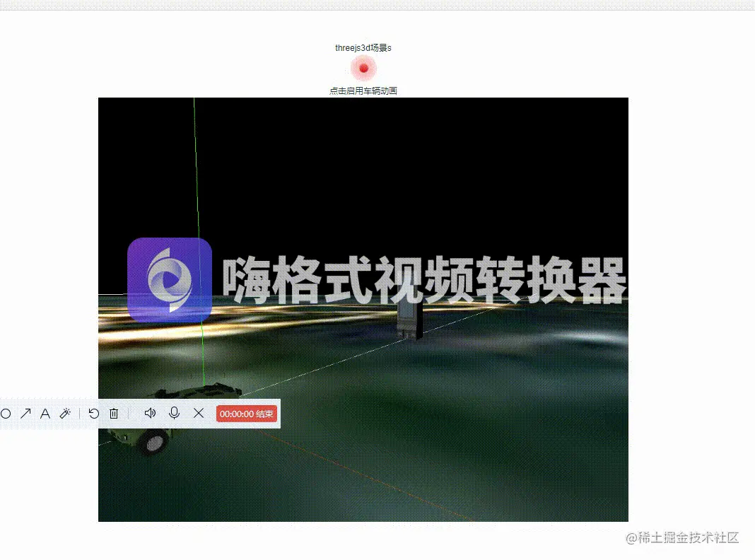Select the arrow annotation tool
The image size is (755, 560).
pos(25,414)
